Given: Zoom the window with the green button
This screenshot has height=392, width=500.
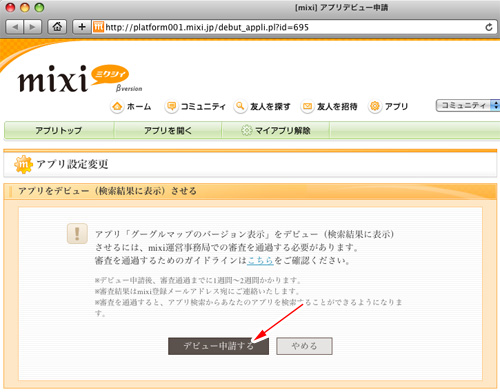Looking at the screenshot, I should (39, 7).
